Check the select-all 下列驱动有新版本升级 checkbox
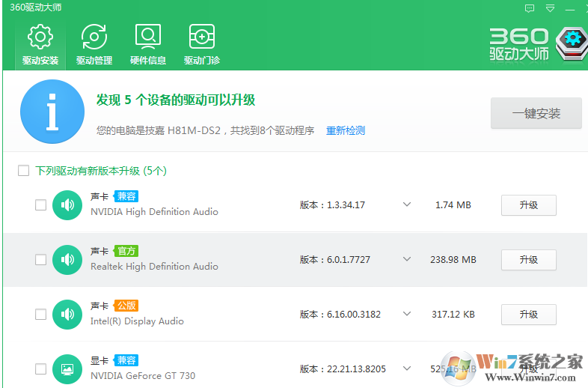The height and width of the screenshot is (388, 588). pos(23,171)
